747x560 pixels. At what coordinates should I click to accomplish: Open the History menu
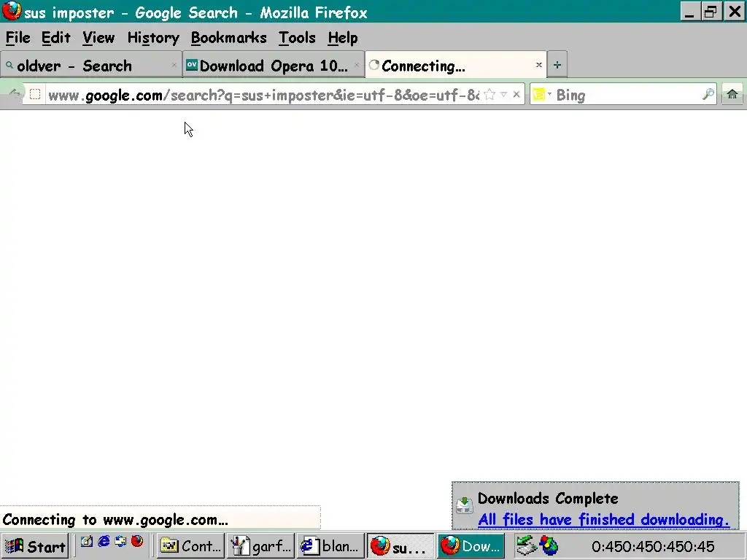click(153, 38)
